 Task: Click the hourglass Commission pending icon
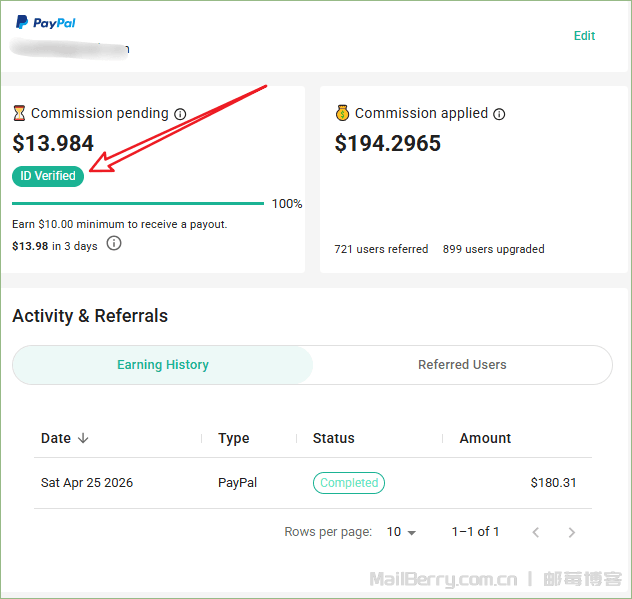19,114
